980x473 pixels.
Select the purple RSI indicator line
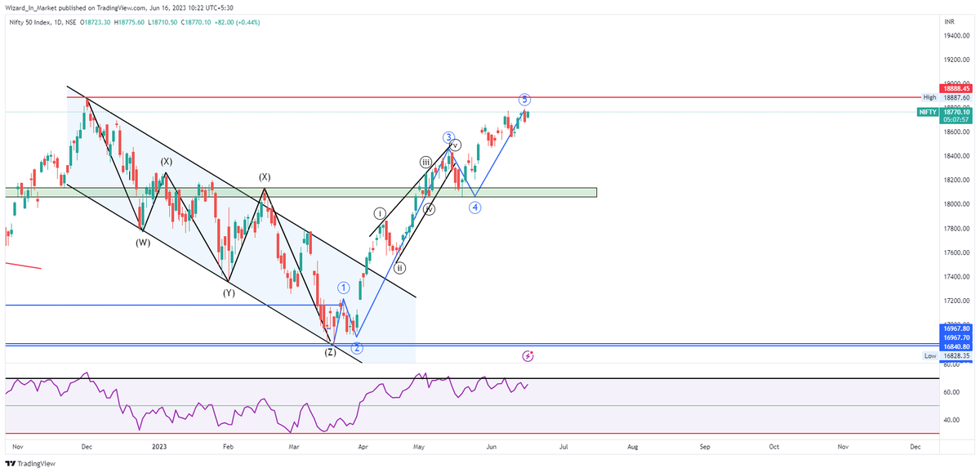pyautogui.click(x=269, y=402)
